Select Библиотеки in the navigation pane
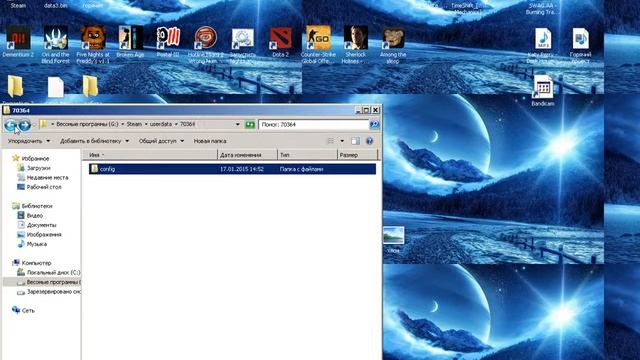 click(37, 206)
